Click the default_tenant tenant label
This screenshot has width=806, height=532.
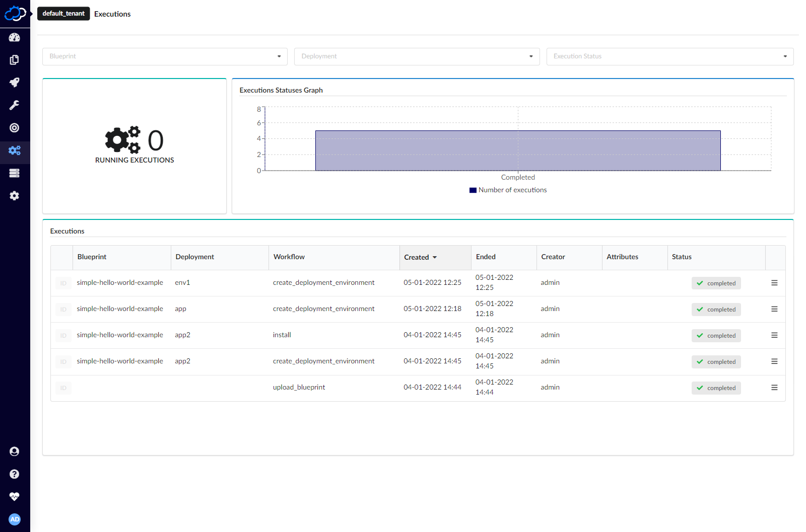(x=63, y=14)
